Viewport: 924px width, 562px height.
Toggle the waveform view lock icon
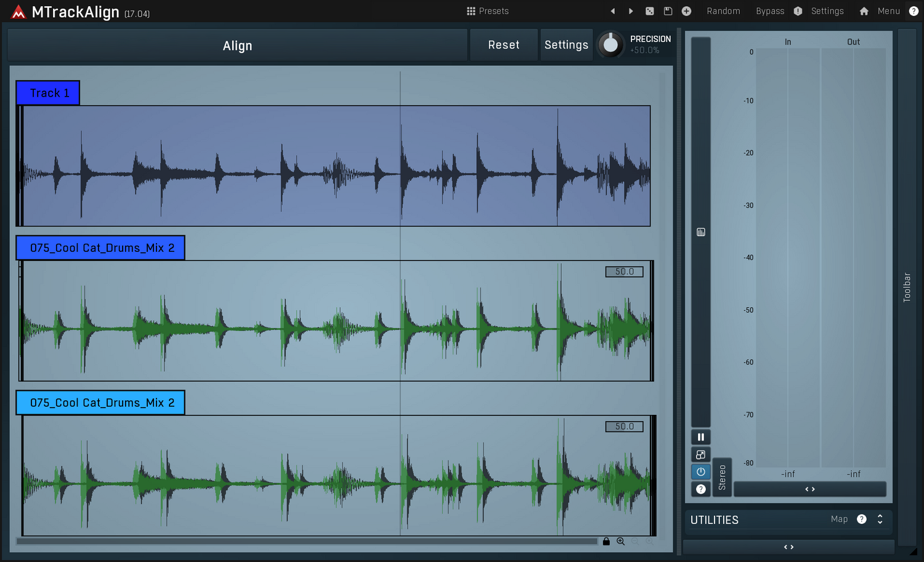pyautogui.click(x=606, y=542)
